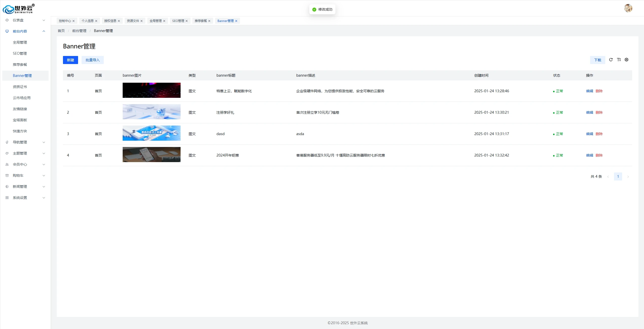Screen dimensions: 644x329
Task: Close the SEO管理 tab with its x
Action: 187,21
